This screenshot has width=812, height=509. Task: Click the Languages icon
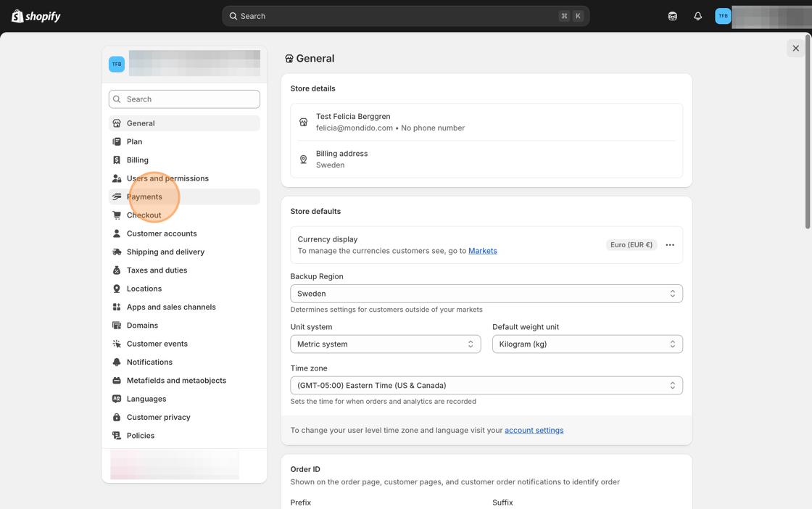[117, 399]
